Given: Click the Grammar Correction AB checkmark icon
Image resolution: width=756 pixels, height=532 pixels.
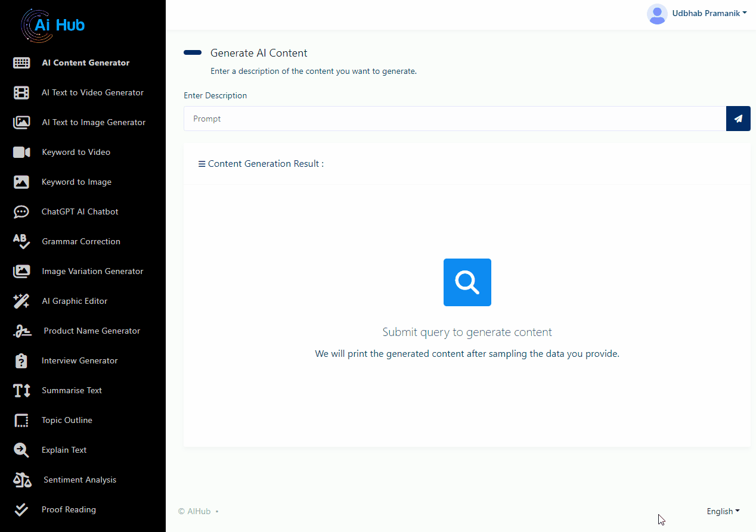Looking at the screenshot, I should pyautogui.click(x=21, y=241).
